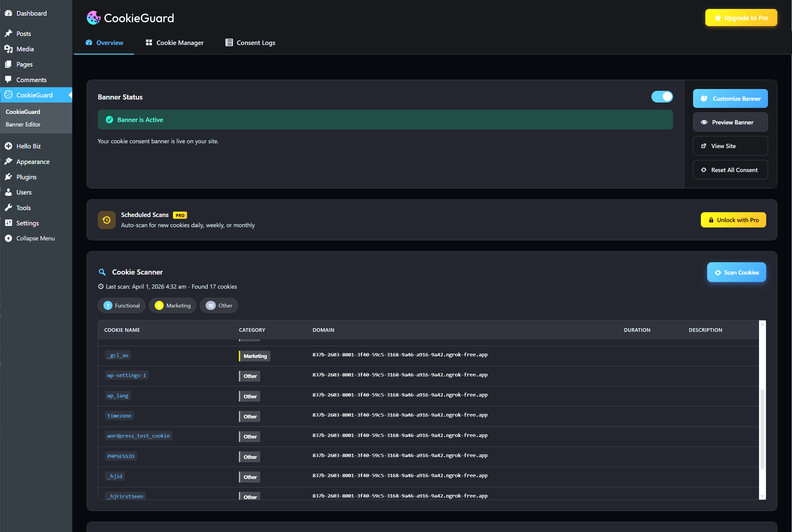The height and width of the screenshot is (532, 792).
Task: Open the Consent Logs tab
Action: click(250, 43)
